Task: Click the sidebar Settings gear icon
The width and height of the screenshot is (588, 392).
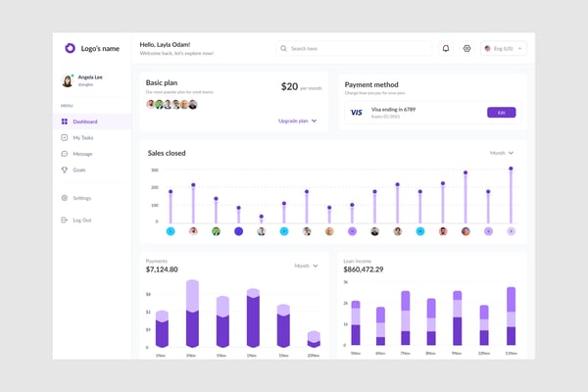Action: [x=65, y=198]
